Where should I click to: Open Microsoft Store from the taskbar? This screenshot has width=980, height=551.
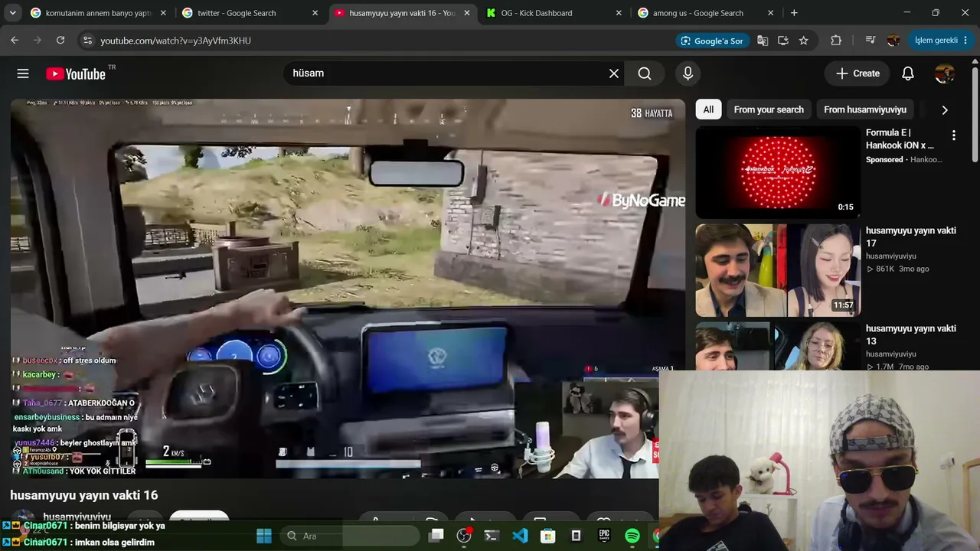(x=548, y=536)
